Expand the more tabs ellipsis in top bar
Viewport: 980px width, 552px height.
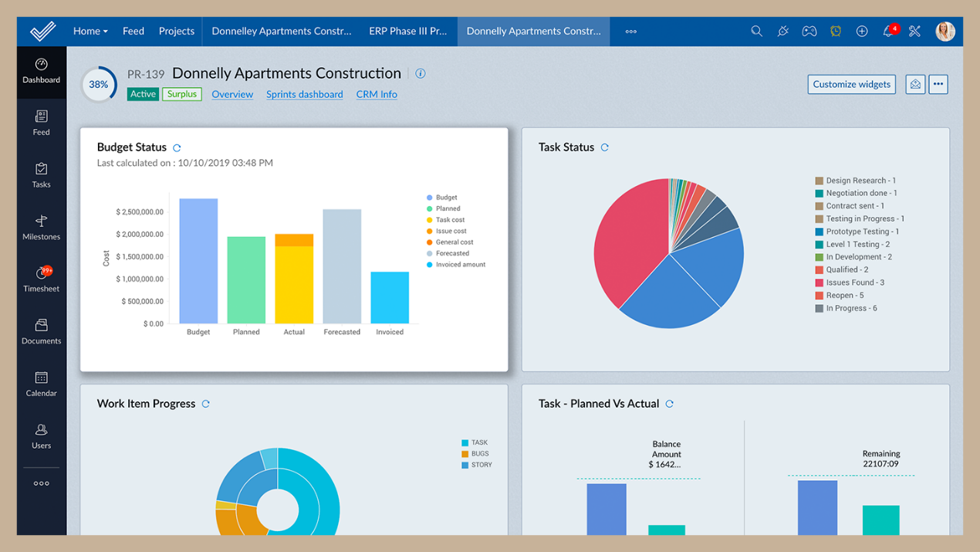tap(631, 32)
